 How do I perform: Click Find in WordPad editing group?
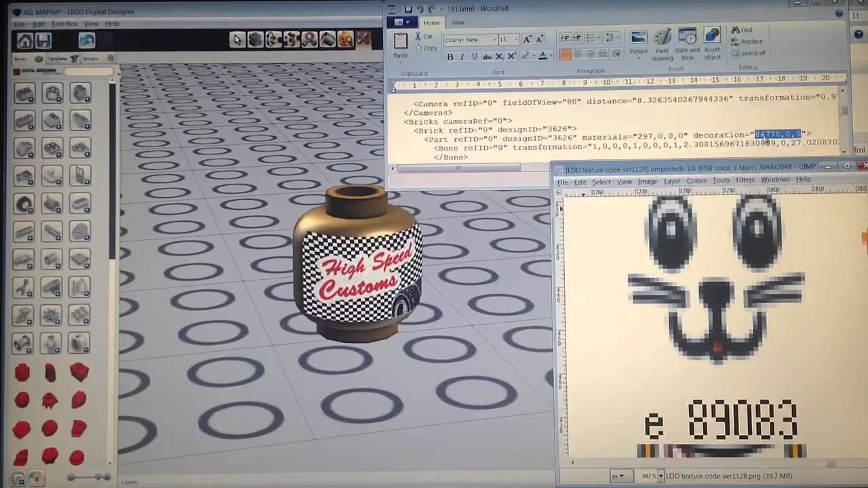pyautogui.click(x=741, y=30)
